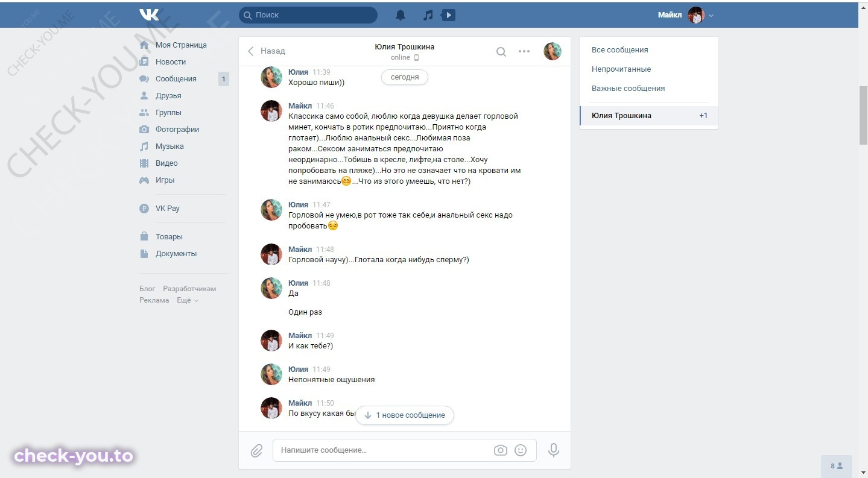
Task: Open the emoji smiley picker
Action: point(521,450)
